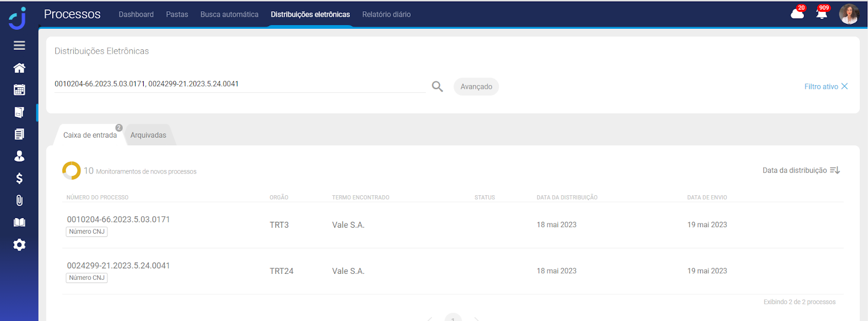Screen dimensions: 868x321
Task: Open the Relatório diário menu item
Action: (386, 15)
